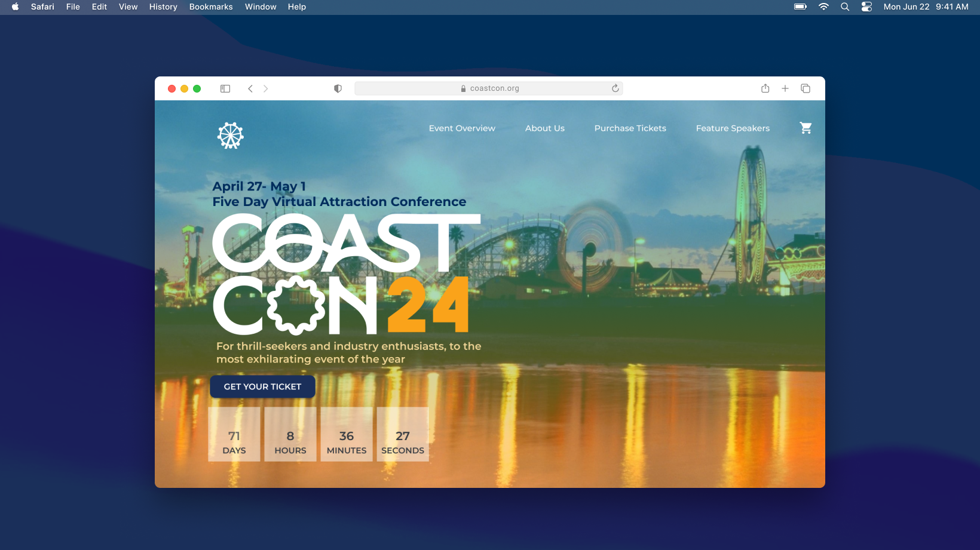Click the GET YOUR TICKET button
The height and width of the screenshot is (550, 980).
262,386
